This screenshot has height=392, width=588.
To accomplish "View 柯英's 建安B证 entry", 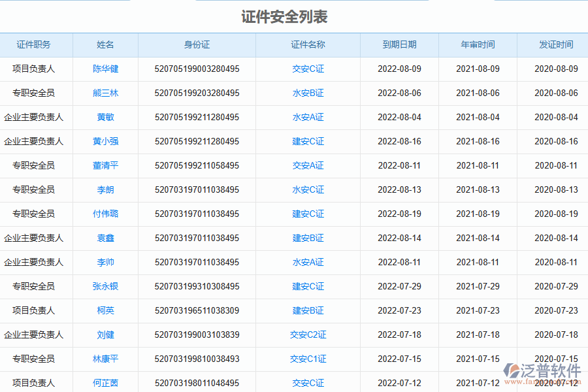I will 307,310.
